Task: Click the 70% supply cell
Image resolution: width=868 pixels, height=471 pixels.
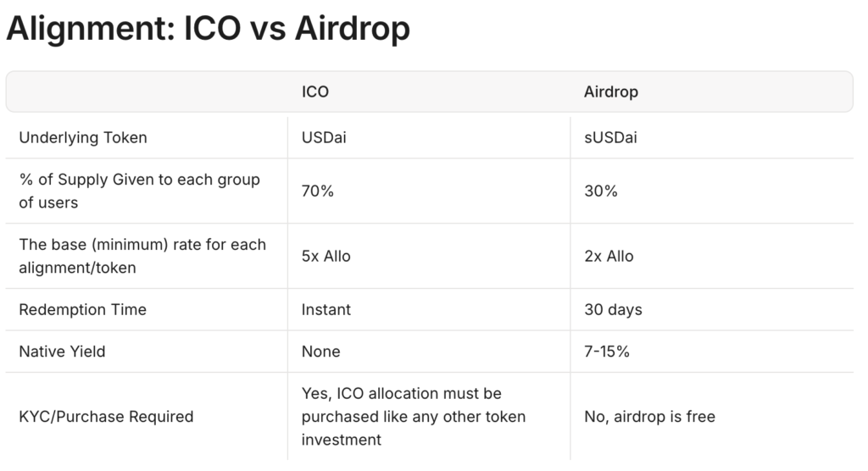Action: point(318,191)
